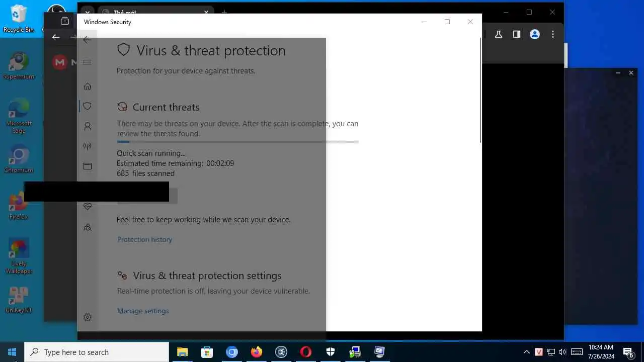
Task: Open the Microsoft Edge desktop shortcut
Action: [19, 116]
